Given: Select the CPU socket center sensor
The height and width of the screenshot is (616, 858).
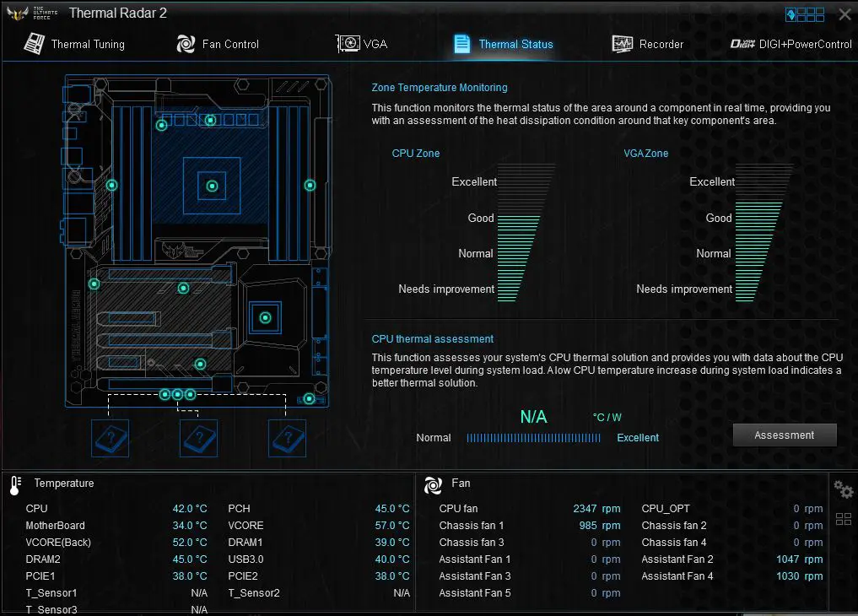Looking at the screenshot, I should [212, 186].
